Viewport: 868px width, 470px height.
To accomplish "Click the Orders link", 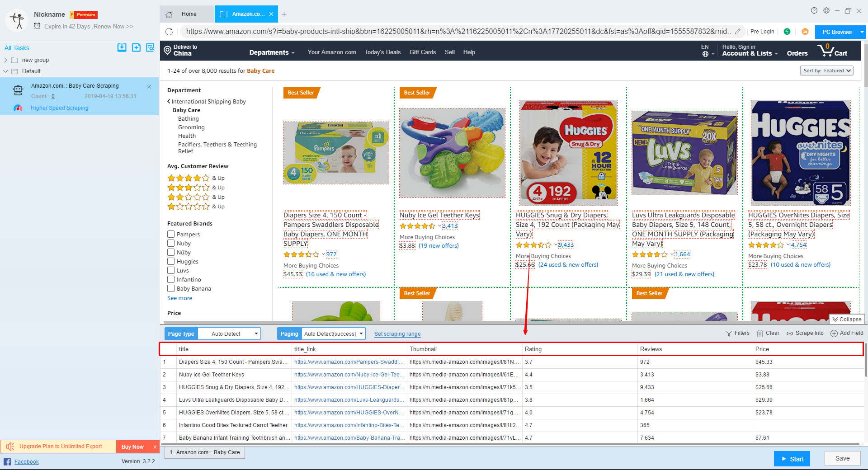I will (797, 53).
